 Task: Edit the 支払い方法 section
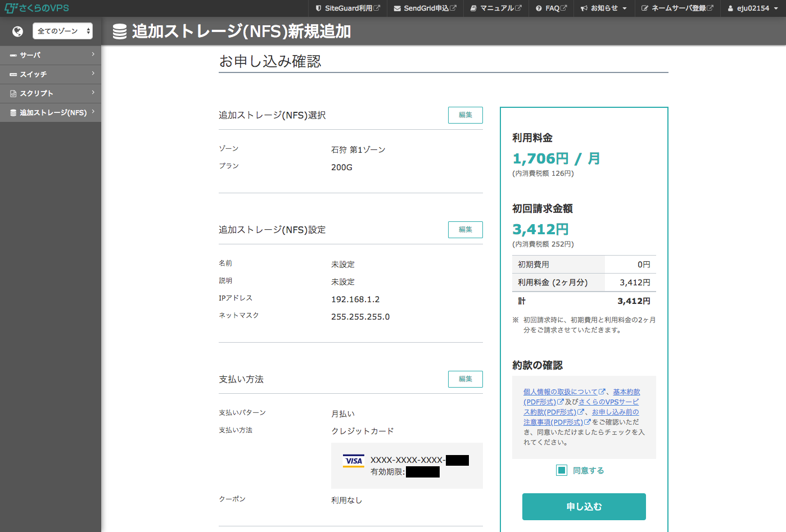click(466, 379)
